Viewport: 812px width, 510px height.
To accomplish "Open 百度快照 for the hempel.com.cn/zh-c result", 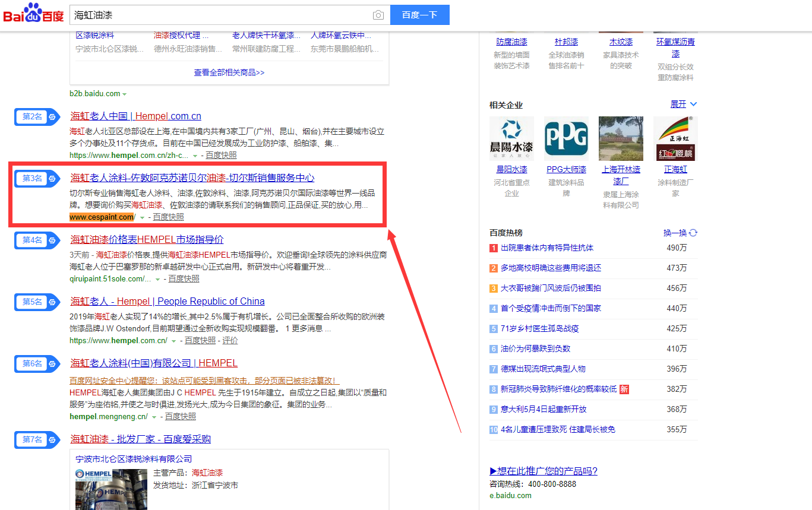I will pos(221,156).
